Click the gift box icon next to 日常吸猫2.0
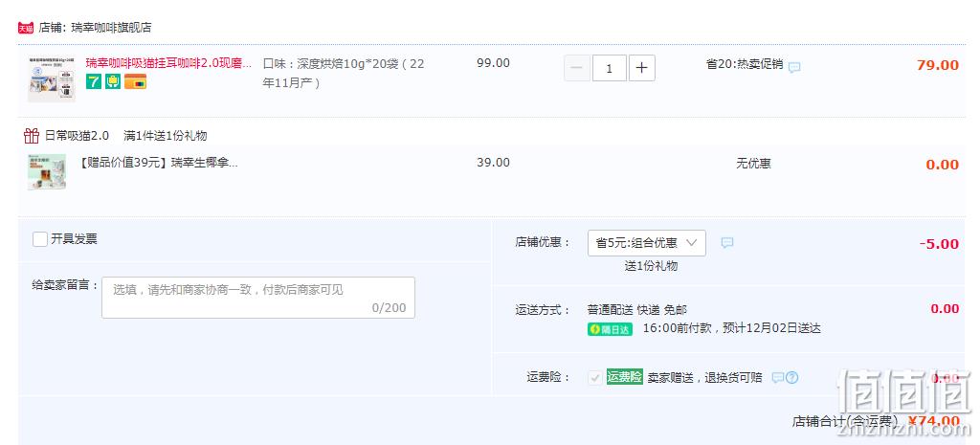This screenshot has height=445, width=980. (32, 136)
